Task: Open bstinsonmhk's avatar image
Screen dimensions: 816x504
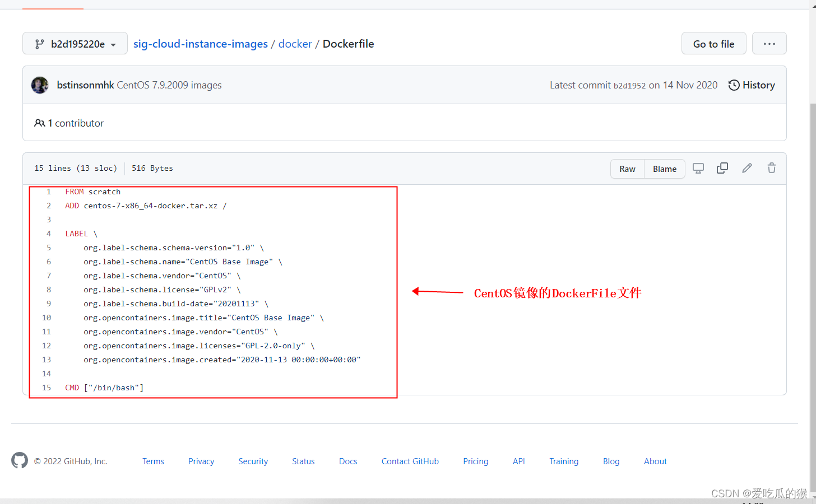Action: pos(40,85)
